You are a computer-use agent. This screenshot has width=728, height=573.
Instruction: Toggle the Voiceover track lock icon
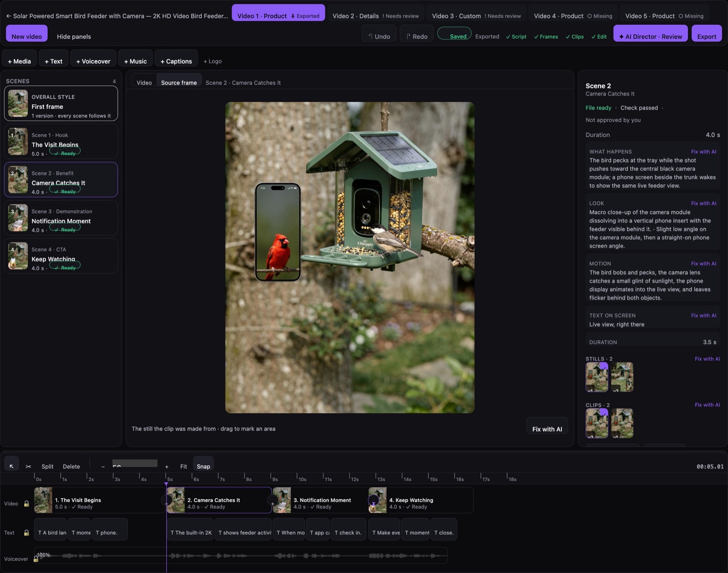(36, 559)
